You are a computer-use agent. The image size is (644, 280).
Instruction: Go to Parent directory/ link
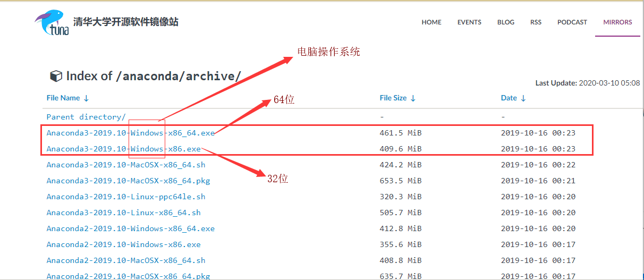[86, 117]
